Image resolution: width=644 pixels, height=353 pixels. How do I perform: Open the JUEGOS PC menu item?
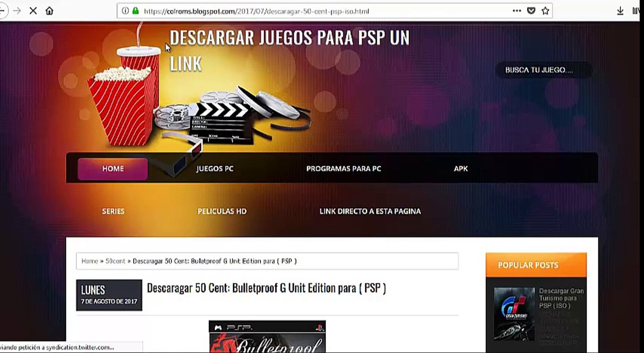215,169
